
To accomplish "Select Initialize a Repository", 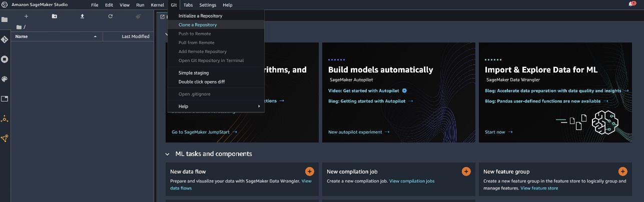I will click(x=216, y=15).
